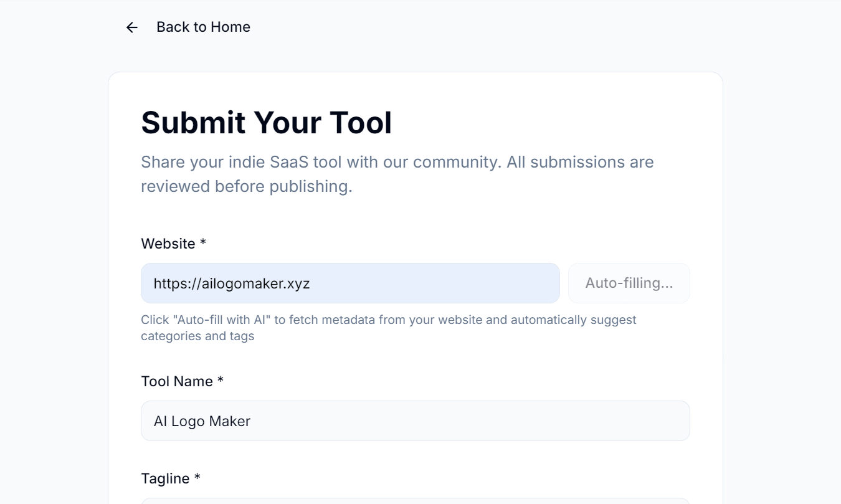Click the "Submit Your Tool" heading
Image resolution: width=841 pixels, height=504 pixels.
pyautogui.click(x=266, y=123)
